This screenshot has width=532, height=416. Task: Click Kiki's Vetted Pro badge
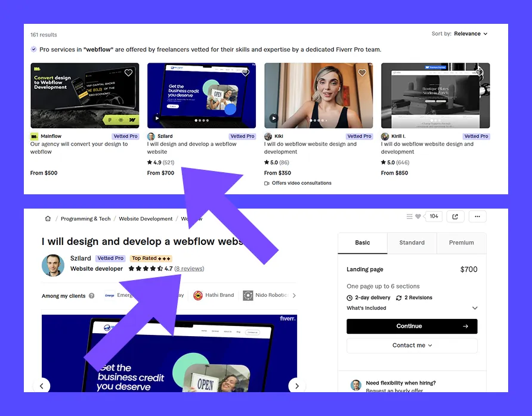tap(359, 136)
